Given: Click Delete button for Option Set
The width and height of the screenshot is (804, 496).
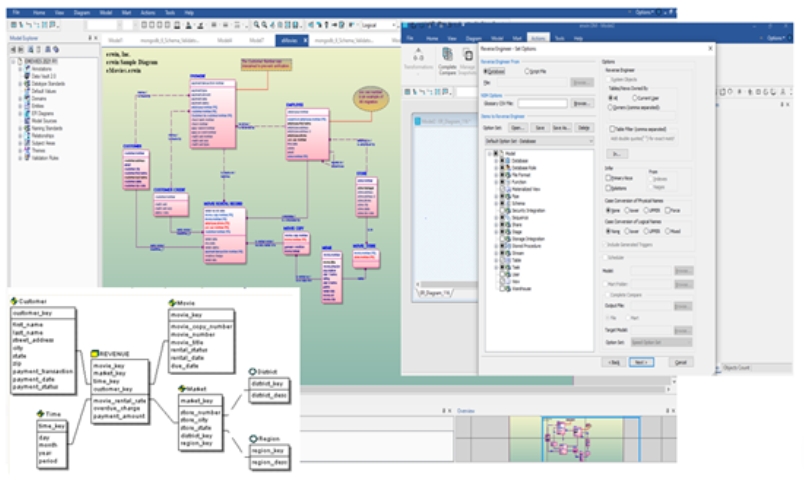Looking at the screenshot, I should pyautogui.click(x=584, y=128).
